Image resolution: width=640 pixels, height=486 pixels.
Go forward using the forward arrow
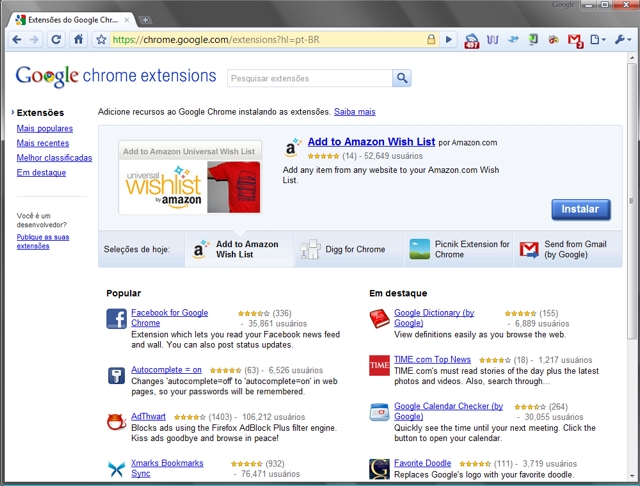[34, 40]
